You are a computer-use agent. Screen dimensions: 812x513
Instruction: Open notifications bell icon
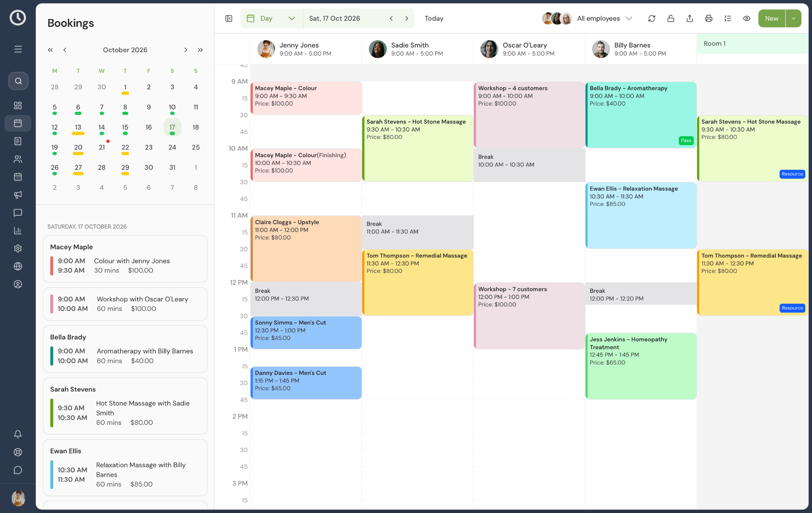coord(18,434)
